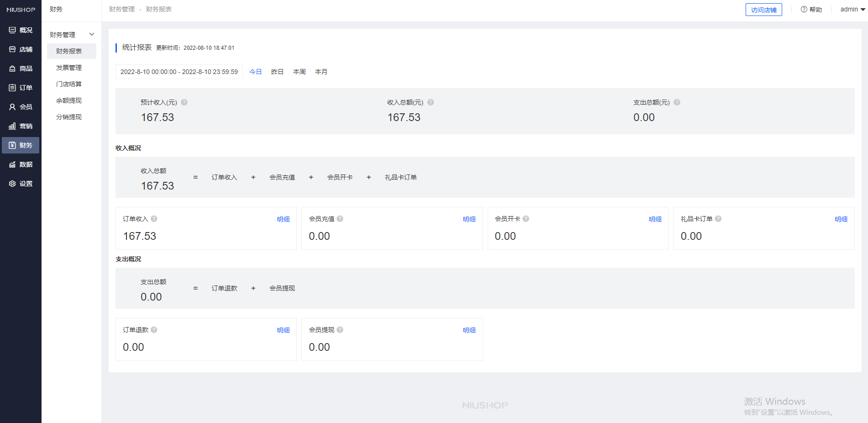The image size is (868, 423).
Task: Click the 访问店铺 button
Action: tap(763, 9)
